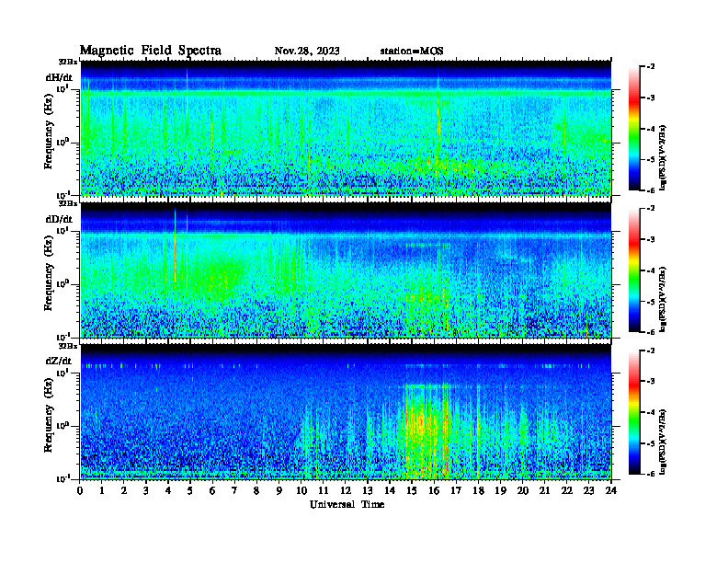Click hour 2 on the Universal Time axis
Viewport: 728px width, 563px height.
[124, 491]
